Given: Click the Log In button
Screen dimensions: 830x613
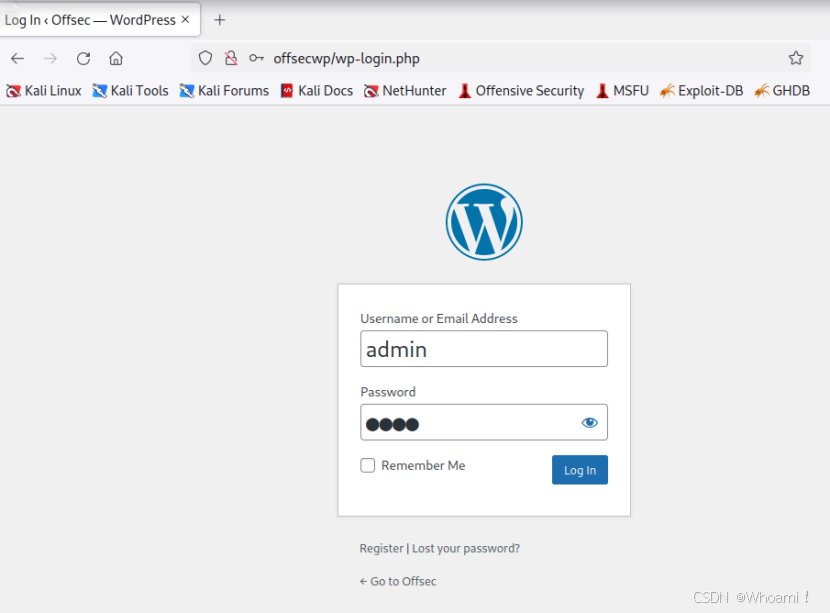Looking at the screenshot, I should tap(580, 470).
